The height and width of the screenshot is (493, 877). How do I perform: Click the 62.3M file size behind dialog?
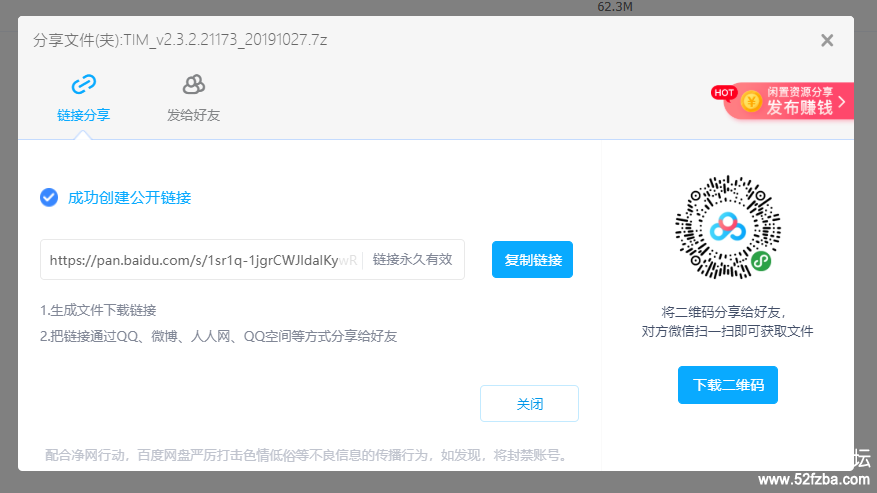tap(615, 7)
